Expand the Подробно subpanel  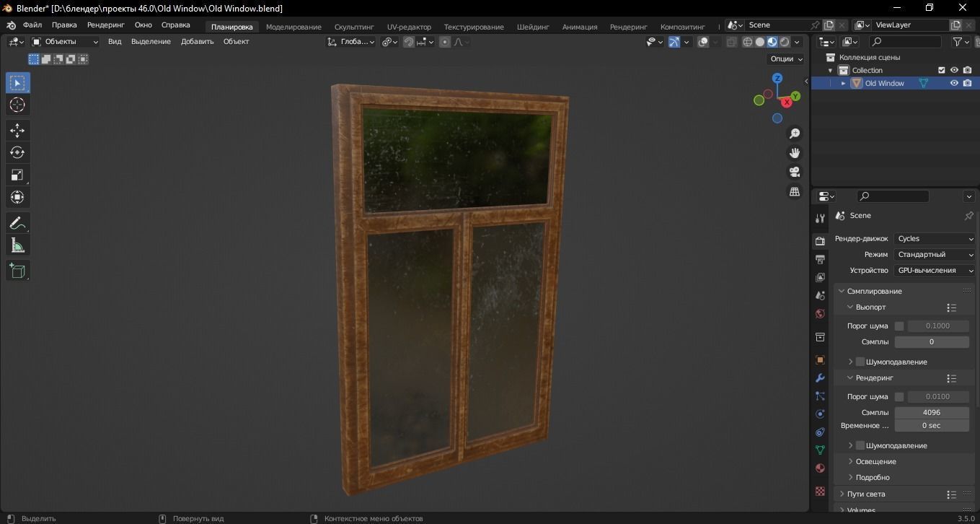pos(872,477)
